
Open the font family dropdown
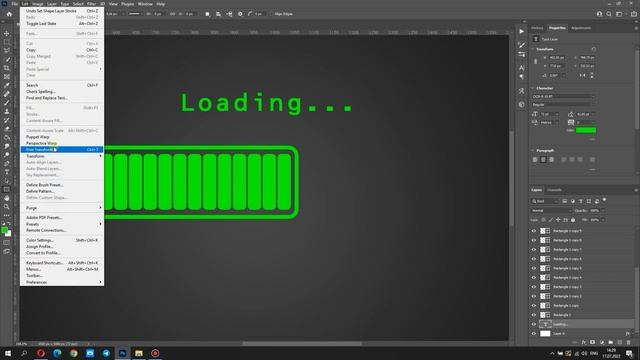tap(563, 96)
